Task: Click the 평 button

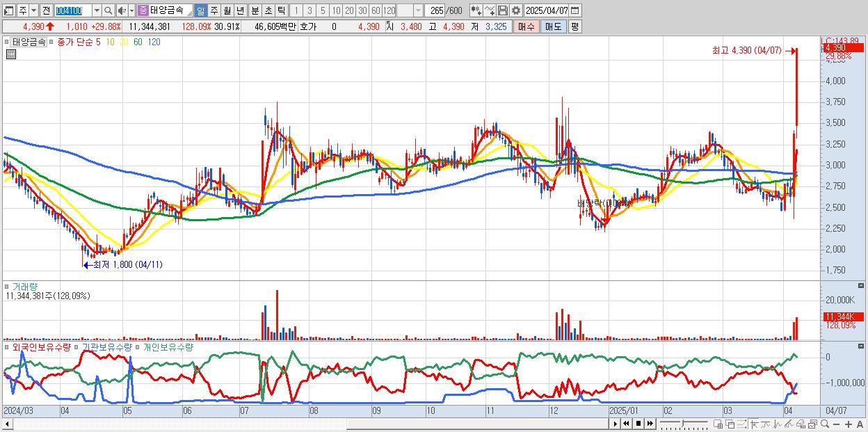Action: click(574, 26)
